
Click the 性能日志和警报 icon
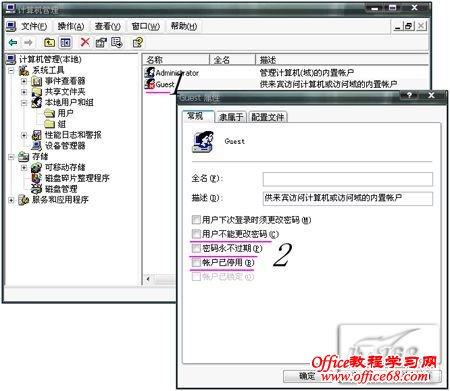[x=36, y=135]
